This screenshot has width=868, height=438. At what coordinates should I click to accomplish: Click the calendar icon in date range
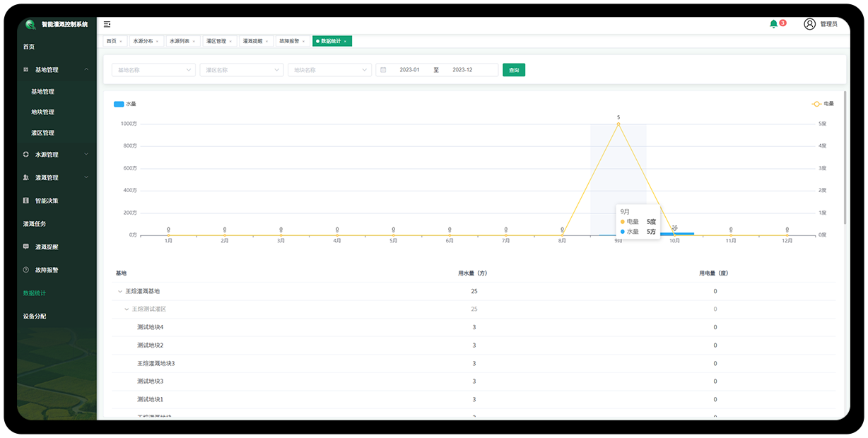point(383,70)
